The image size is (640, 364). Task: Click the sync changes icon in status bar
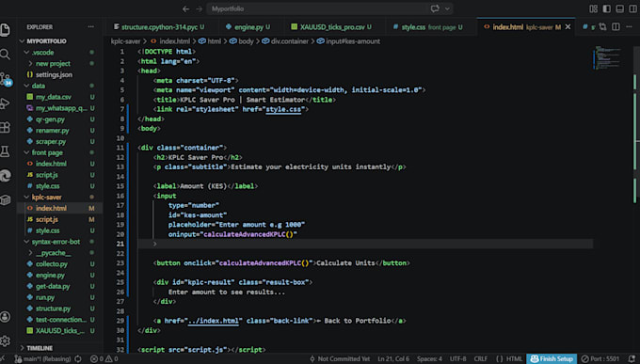click(78, 359)
